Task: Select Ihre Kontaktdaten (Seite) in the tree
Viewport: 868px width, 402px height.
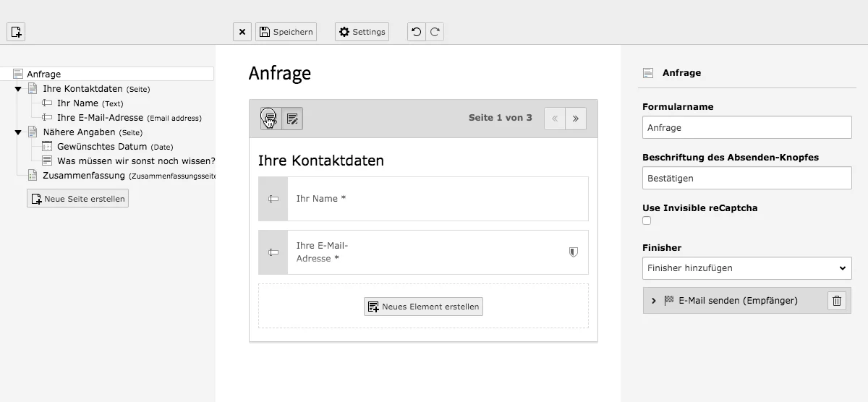Action: [96, 89]
